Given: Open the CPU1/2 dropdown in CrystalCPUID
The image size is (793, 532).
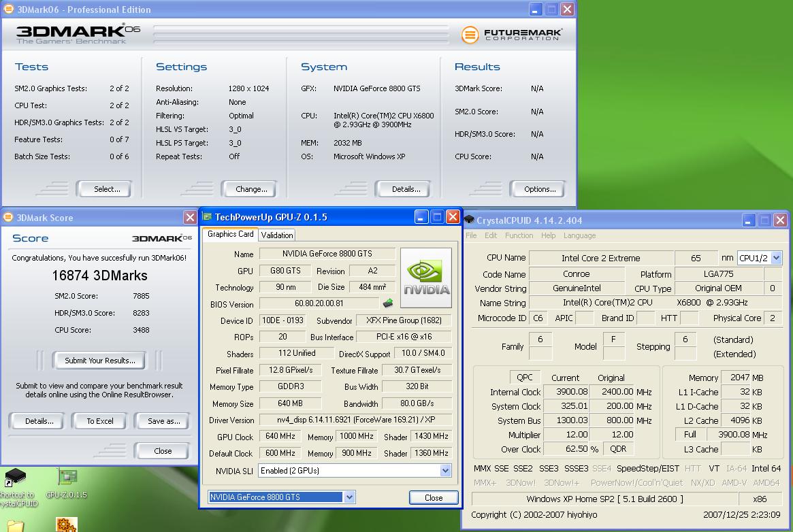Looking at the screenshot, I should [776, 258].
